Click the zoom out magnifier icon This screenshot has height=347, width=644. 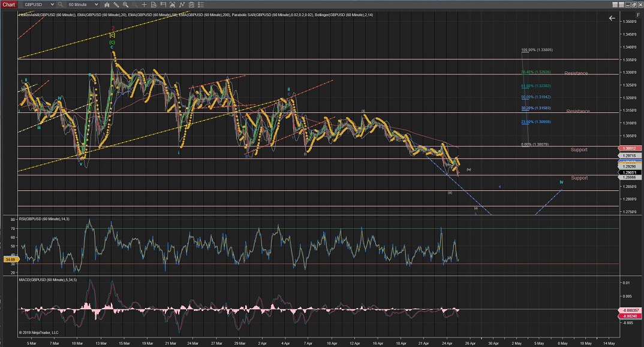(134, 4)
